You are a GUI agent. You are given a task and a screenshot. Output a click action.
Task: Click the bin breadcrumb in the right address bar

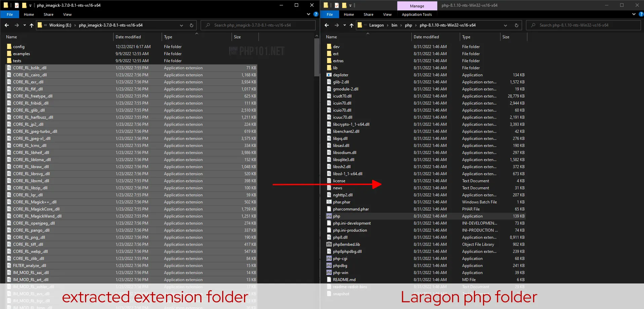point(394,25)
